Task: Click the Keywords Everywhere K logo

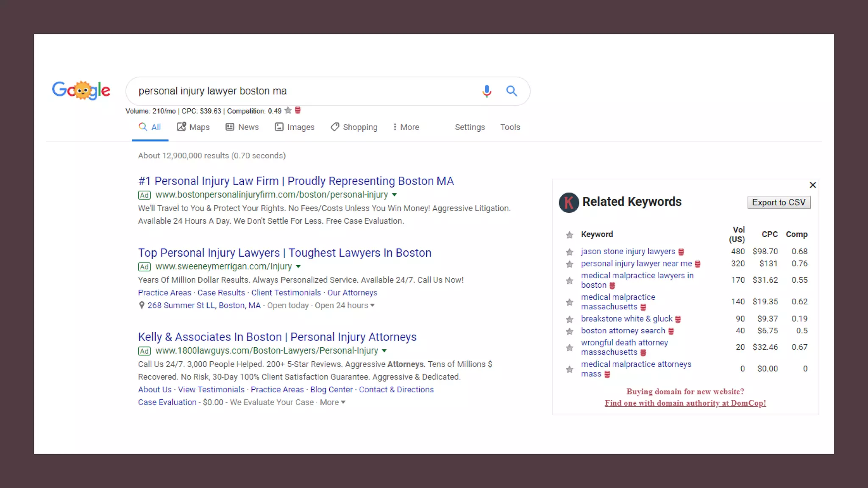Action: [569, 202]
